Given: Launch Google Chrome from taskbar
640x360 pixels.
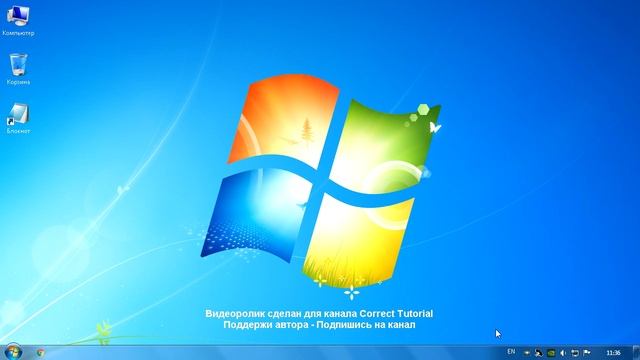Looking at the screenshot, I should coord(40,352).
